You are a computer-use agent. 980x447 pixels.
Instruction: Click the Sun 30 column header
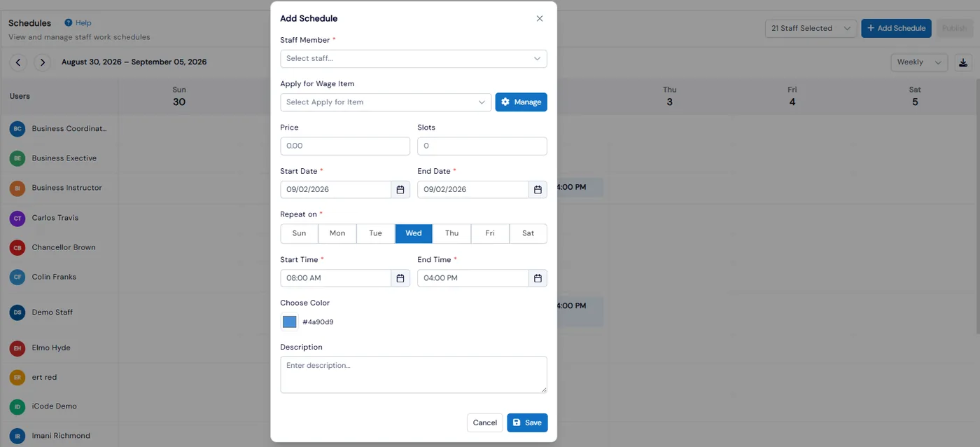click(x=179, y=96)
